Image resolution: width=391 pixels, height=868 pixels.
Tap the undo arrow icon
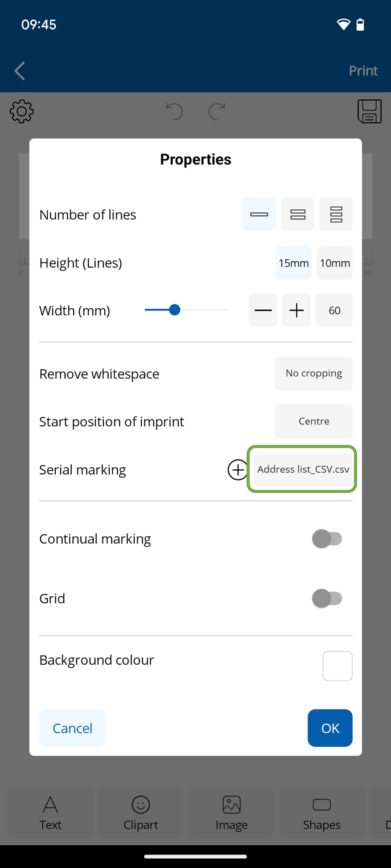click(174, 111)
